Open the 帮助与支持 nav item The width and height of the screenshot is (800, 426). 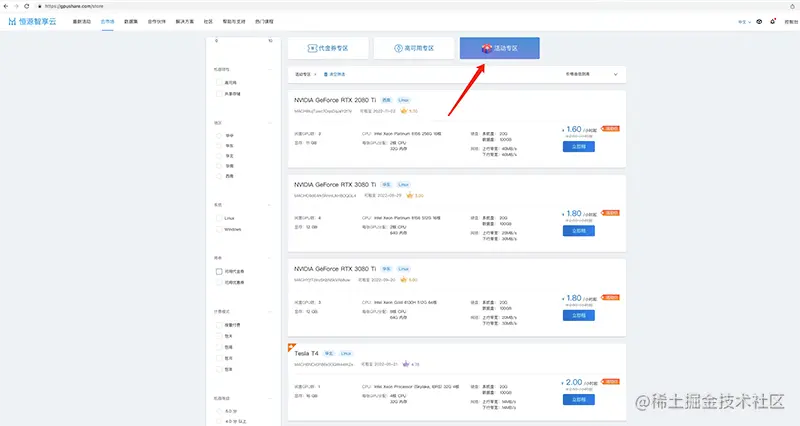coord(234,21)
